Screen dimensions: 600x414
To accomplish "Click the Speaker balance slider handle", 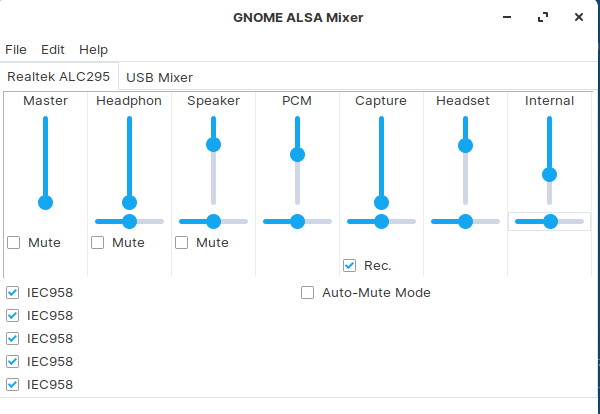I will [213, 221].
